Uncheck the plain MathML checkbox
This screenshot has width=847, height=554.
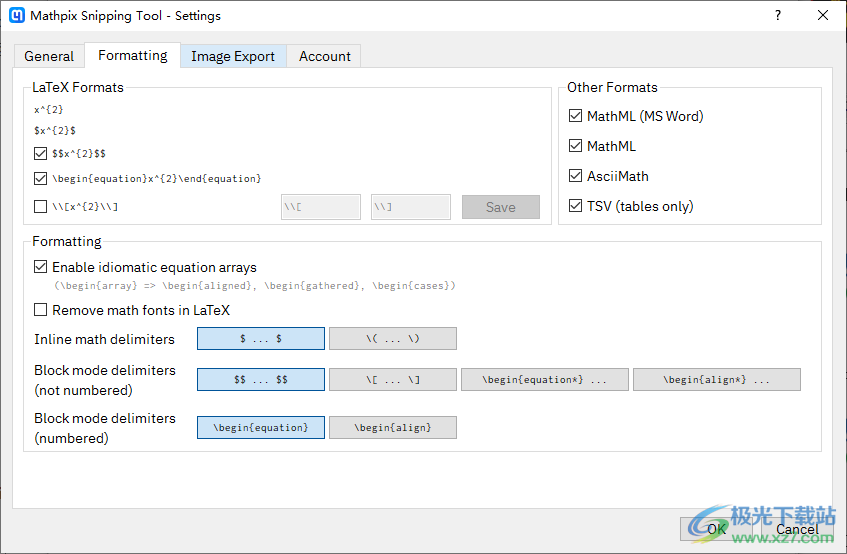point(576,146)
